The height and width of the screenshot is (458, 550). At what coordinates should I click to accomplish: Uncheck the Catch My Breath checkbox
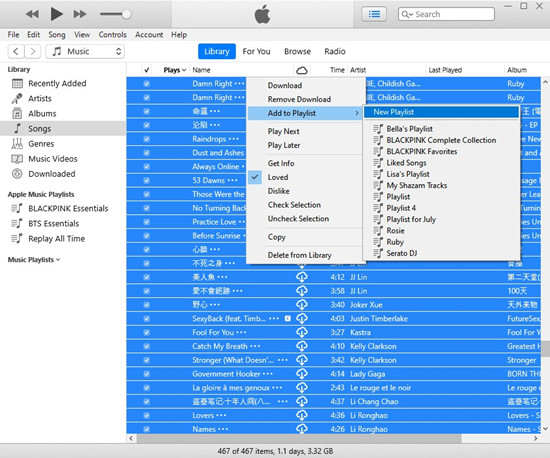[x=147, y=346]
